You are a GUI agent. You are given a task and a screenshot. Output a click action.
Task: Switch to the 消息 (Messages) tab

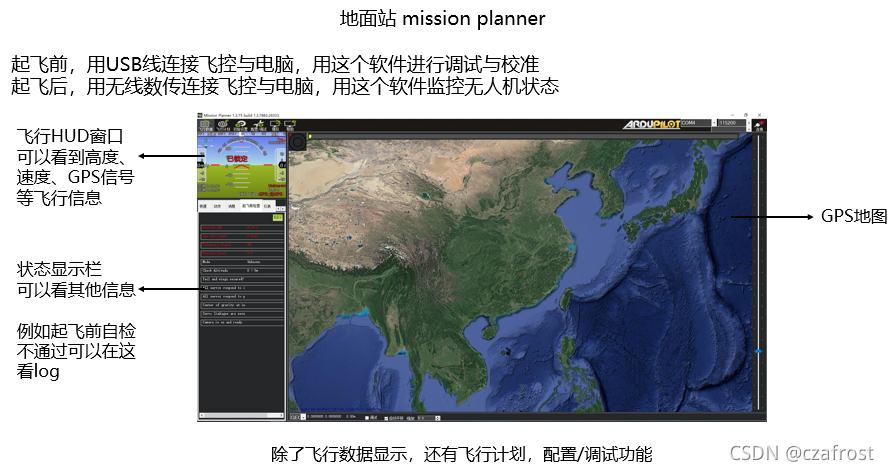point(231,206)
